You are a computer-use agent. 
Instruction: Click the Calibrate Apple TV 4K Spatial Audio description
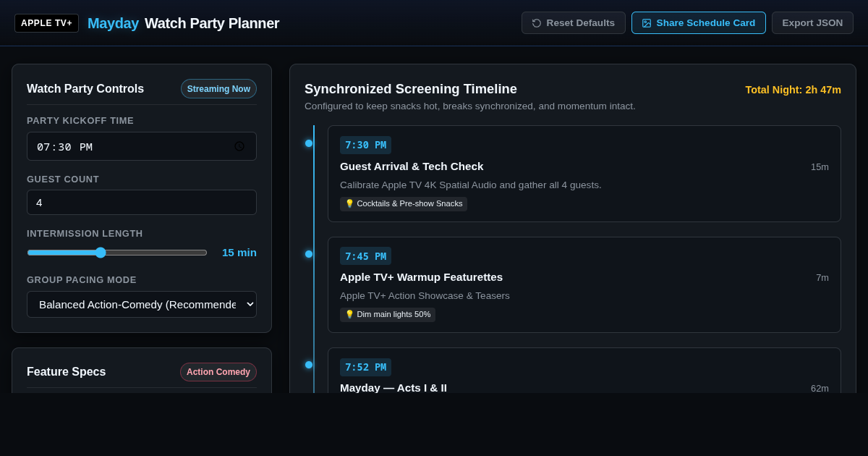(471, 185)
